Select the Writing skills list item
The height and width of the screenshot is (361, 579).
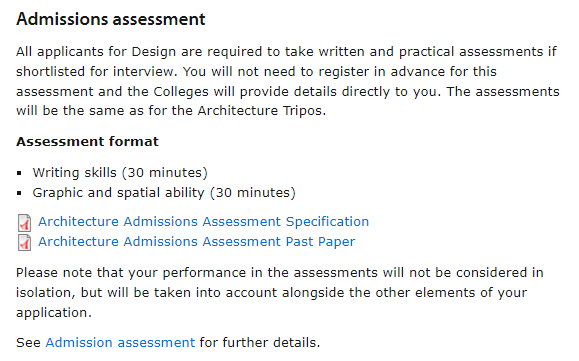tap(120, 172)
